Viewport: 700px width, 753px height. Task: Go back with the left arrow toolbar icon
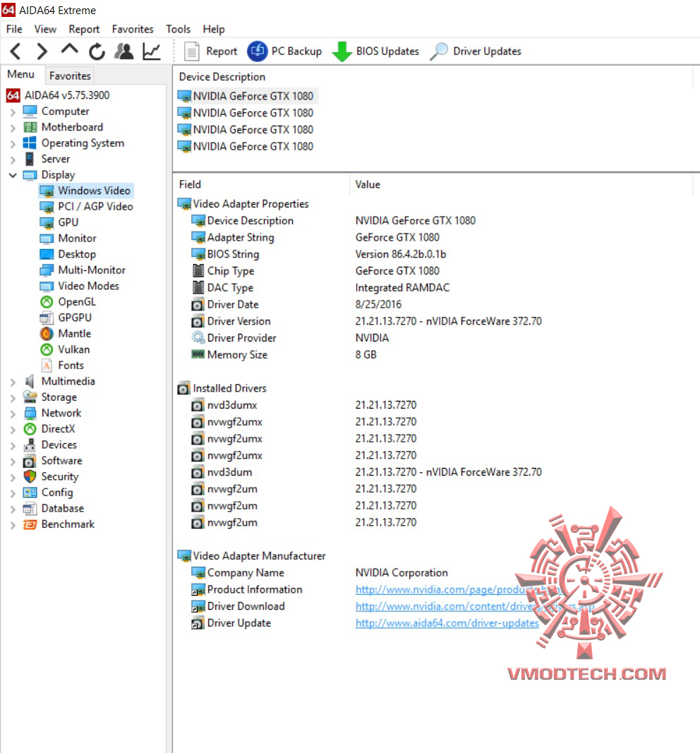tap(16, 52)
